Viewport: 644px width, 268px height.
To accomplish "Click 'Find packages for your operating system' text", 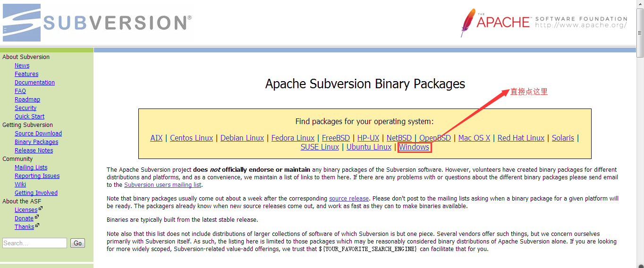I will [x=364, y=121].
